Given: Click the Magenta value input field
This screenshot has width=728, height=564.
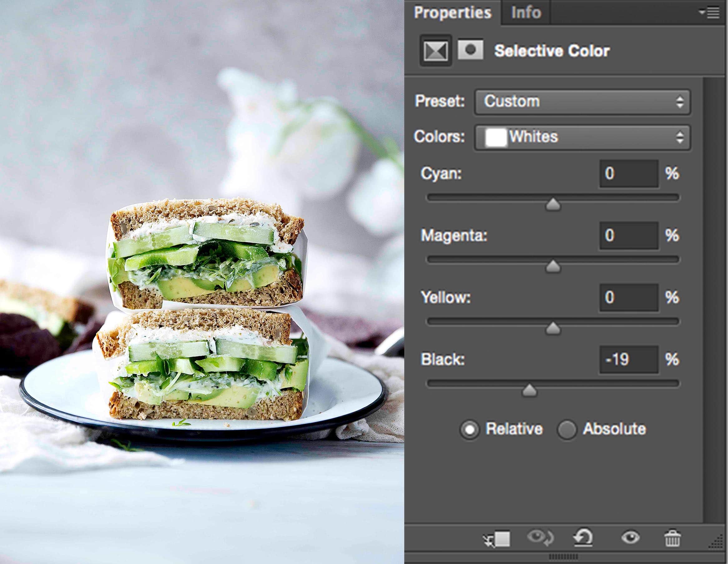Looking at the screenshot, I should click(629, 235).
